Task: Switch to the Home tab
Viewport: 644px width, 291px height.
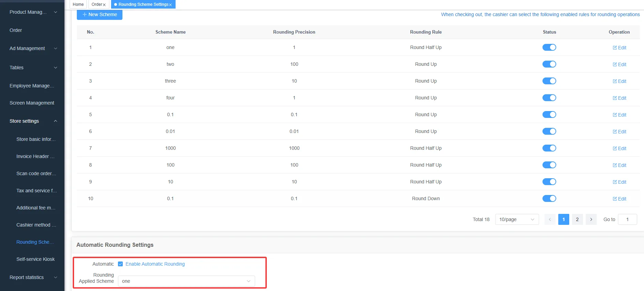Action: [78, 4]
